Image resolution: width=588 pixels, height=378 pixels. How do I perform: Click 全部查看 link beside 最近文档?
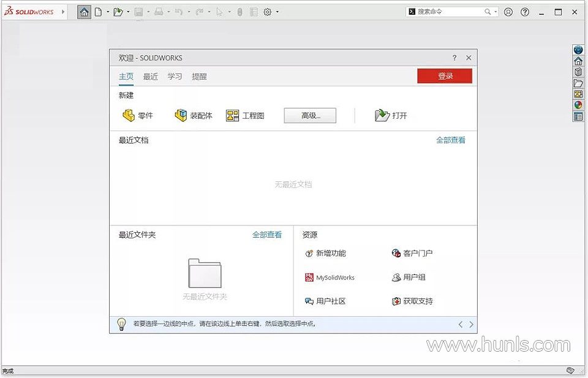pos(450,140)
